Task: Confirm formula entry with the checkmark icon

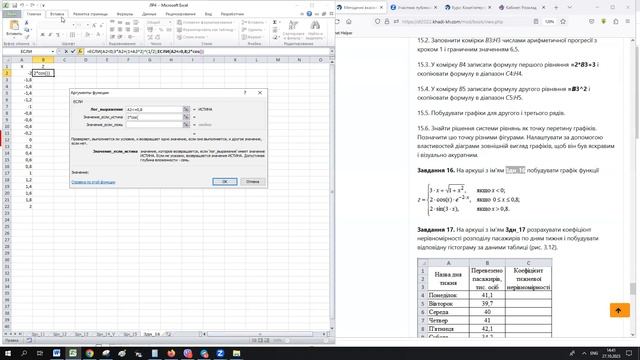Action: (x=73, y=51)
